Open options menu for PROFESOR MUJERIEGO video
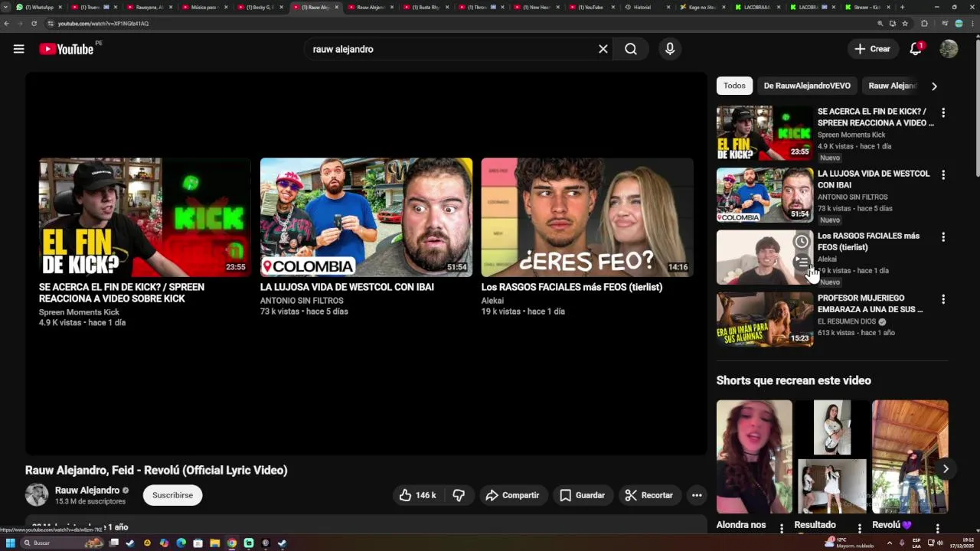Image resolution: width=980 pixels, height=551 pixels. pos(943,299)
